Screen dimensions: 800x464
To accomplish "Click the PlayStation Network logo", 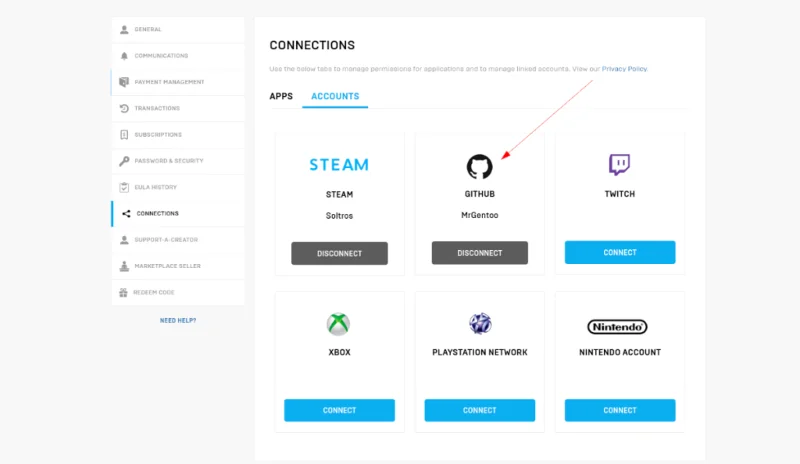I will [480, 324].
